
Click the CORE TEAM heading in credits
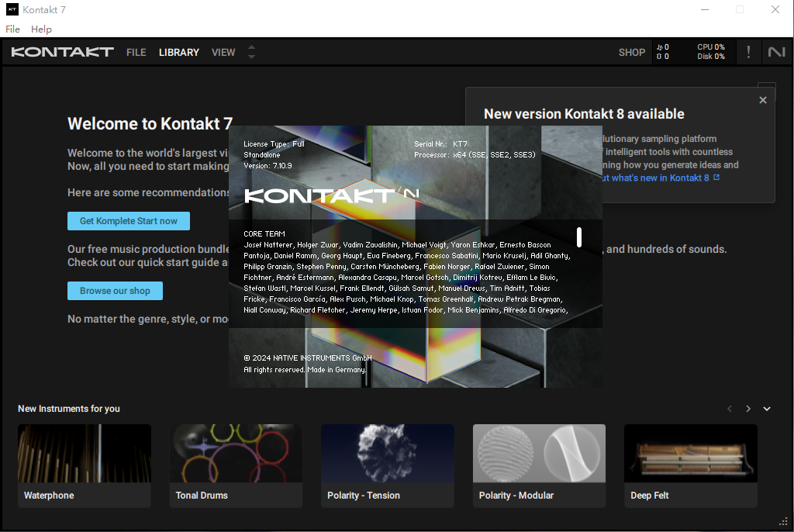point(264,234)
